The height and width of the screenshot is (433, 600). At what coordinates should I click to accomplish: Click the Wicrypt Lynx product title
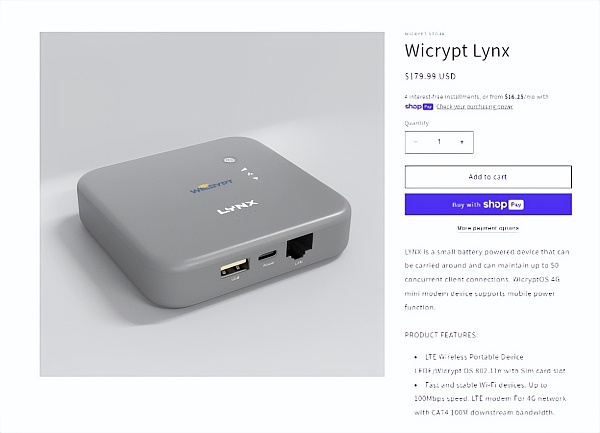457,50
